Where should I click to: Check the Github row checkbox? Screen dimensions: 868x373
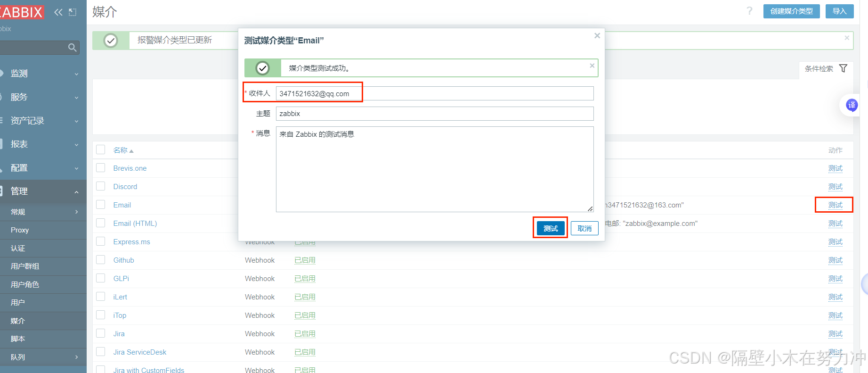click(x=101, y=260)
